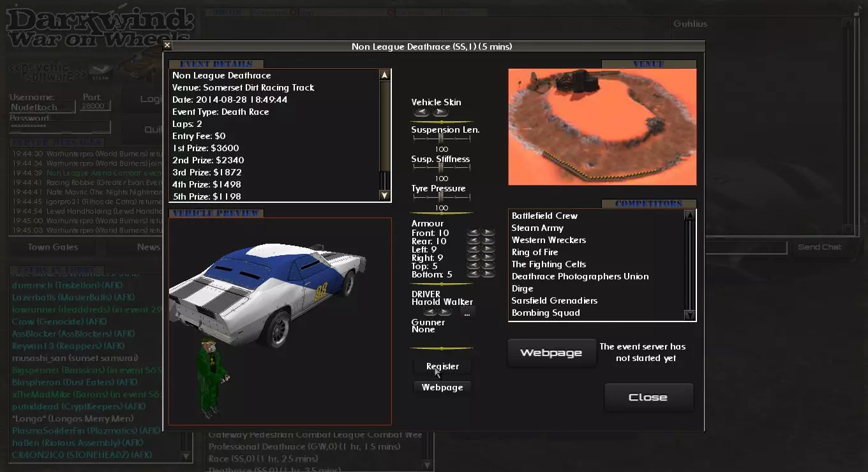
Task: Click the Password field in background window
Action: pyautogui.click(x=60, y=128)
